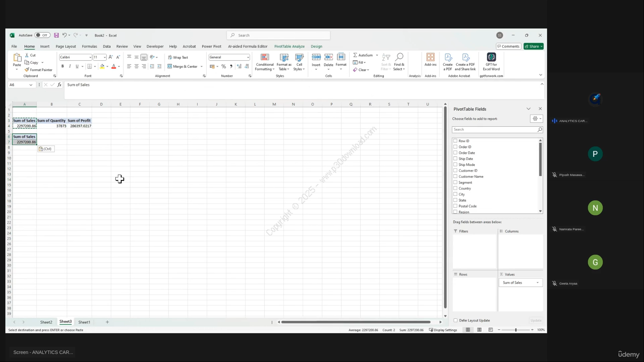
Task: Open Conditional Formatting
Action: [265, 62]
